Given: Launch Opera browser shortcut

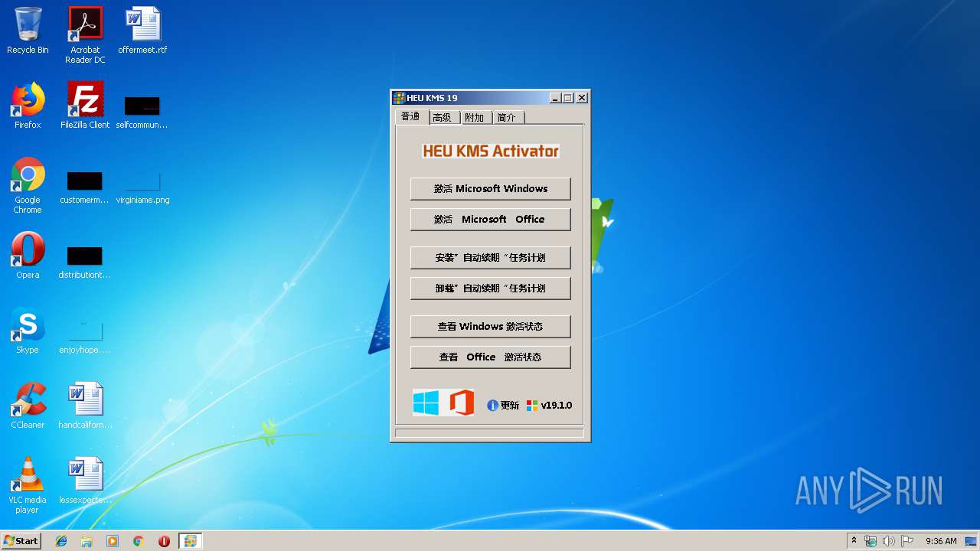Looking at the screenshot, I should pyautogui.click(x=28, y=256).
